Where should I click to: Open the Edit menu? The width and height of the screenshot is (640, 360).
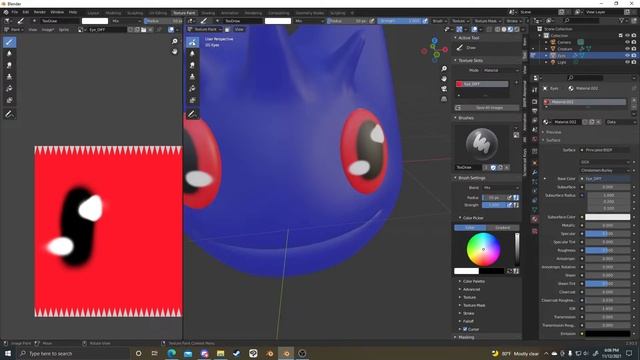tap(26, 12)
